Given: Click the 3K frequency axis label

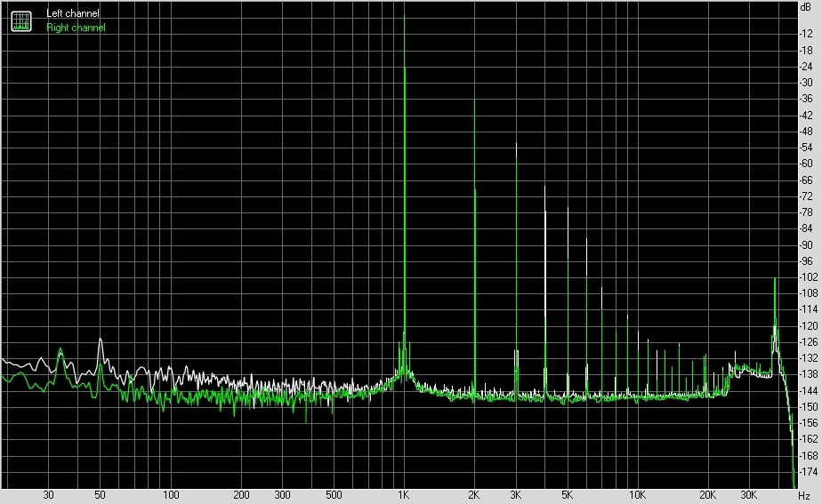Looking at the screenshot, I should click(516, 495).
